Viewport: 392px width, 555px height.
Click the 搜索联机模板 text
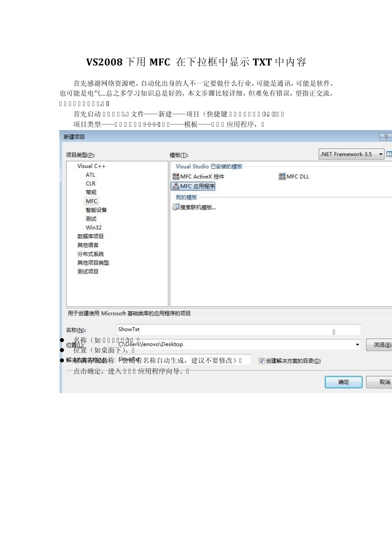point(198,207)
